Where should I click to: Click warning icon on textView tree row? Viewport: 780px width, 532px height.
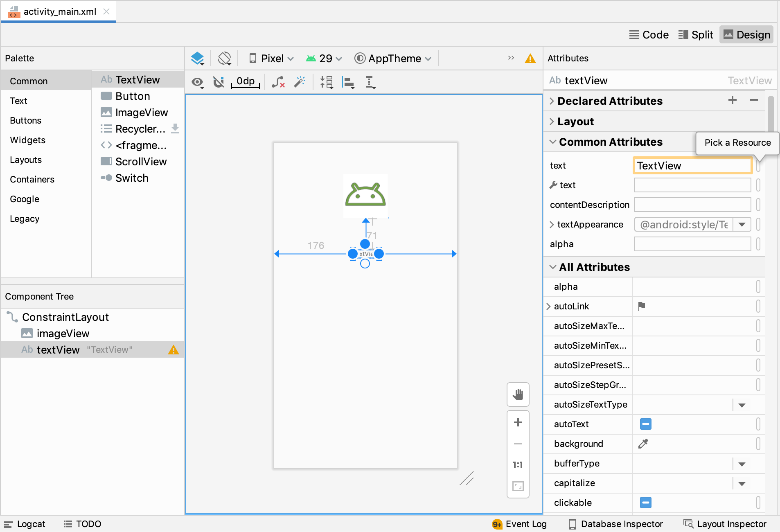[174, 350]
